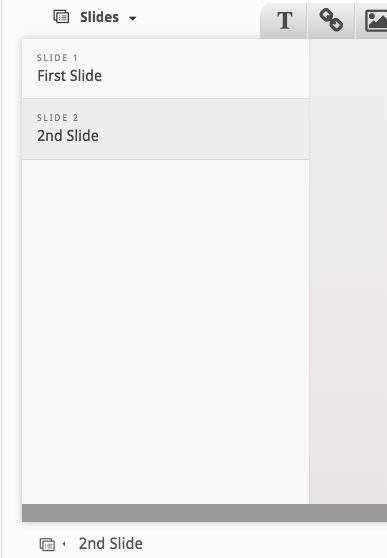Click the slides icon in the bottom breadcrumb

(47, 544)
